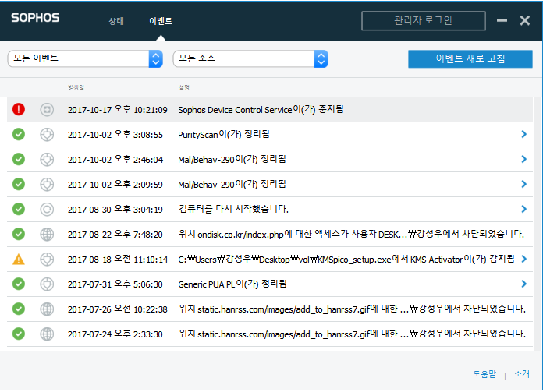Viewport: 543px width, 392px height.
Task: Switch to the 상태 tab
Action: click(x=116, y=21)
